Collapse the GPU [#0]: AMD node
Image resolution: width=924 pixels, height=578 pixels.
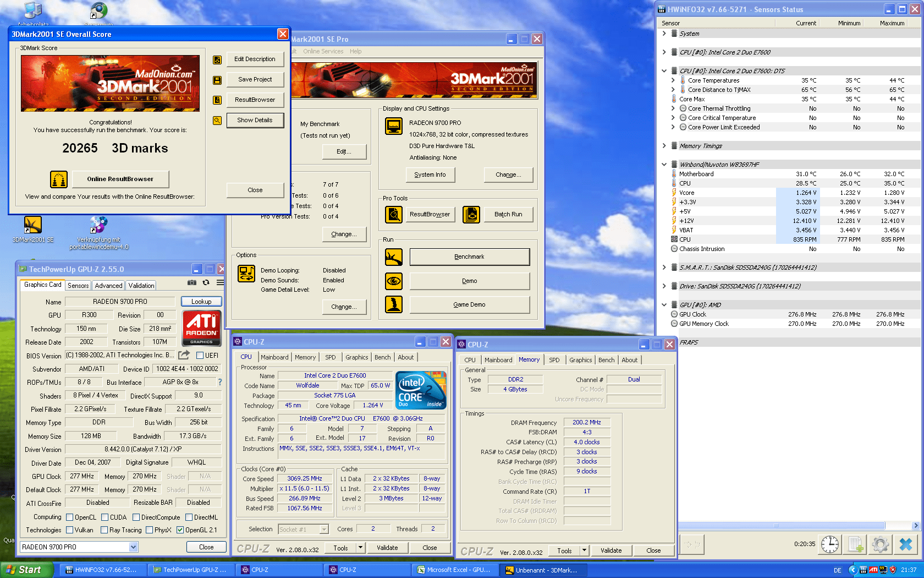[664, 305]
